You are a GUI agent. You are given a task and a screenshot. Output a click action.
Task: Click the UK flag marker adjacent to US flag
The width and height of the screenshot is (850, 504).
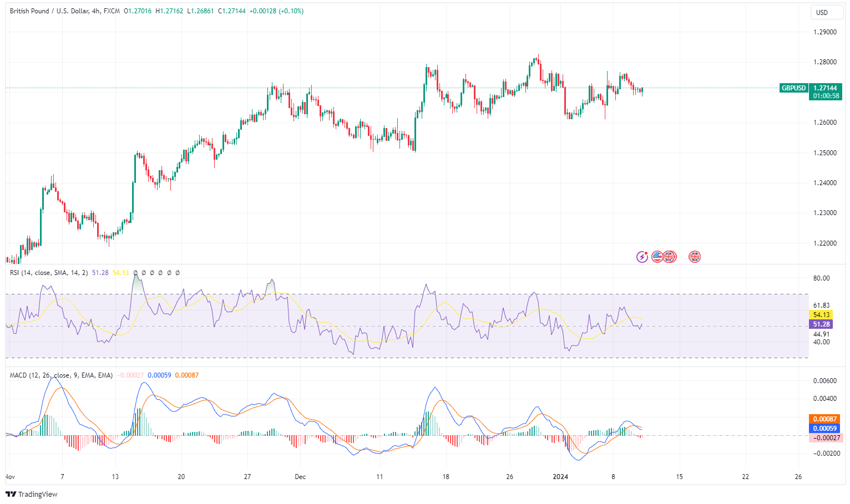coord(670,257)
